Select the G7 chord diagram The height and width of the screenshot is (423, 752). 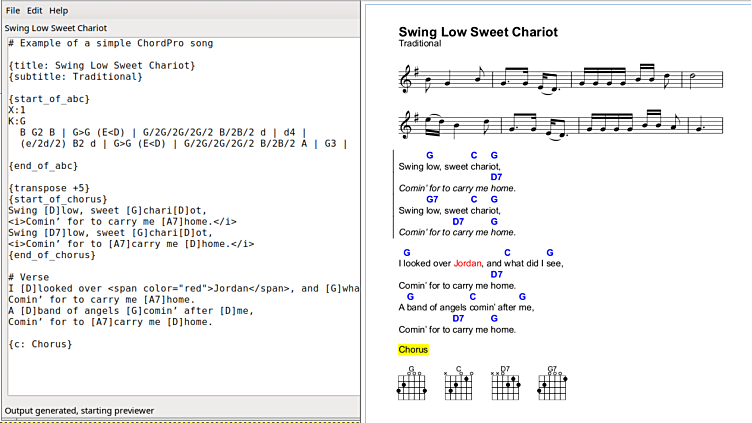point(552,385)
